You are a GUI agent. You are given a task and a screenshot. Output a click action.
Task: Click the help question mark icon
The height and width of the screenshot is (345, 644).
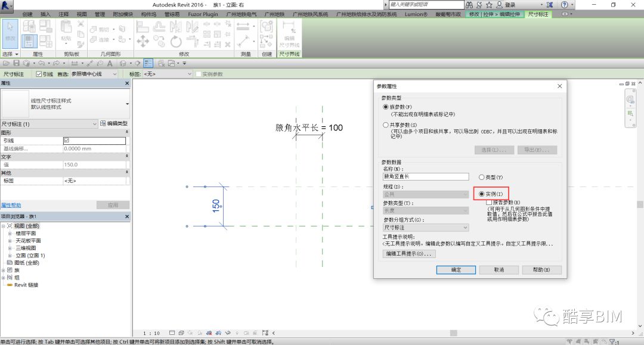[x=565, y=5]
